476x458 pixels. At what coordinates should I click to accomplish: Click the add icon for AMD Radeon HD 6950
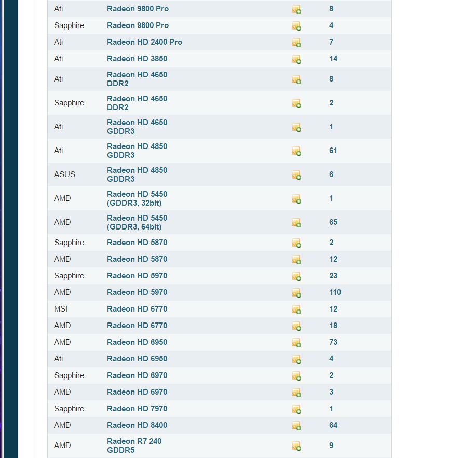296,343
